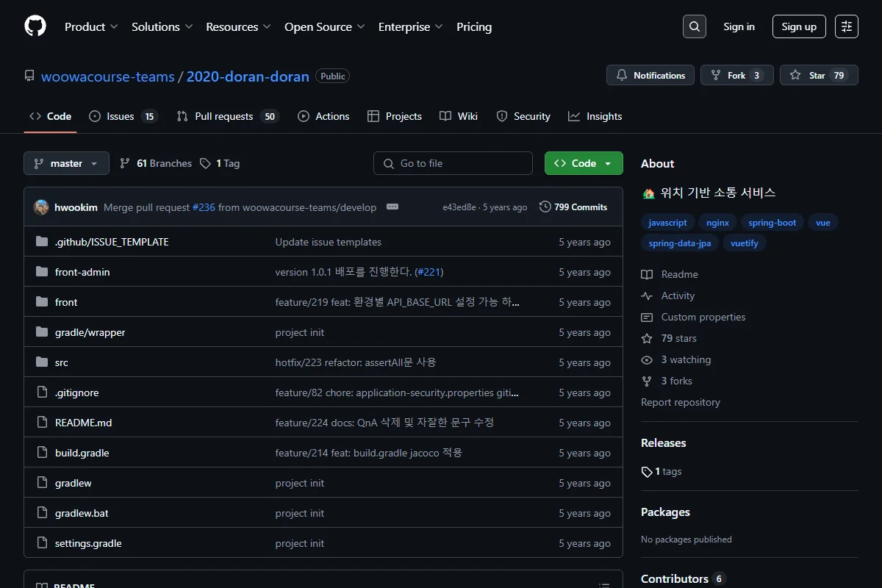
Task: Focus the Go to file search field
Action: tap(453, 163)
